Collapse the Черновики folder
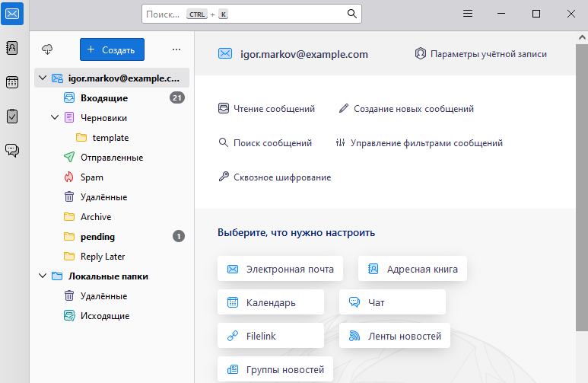The height and width of the screenshot is (383, 588). click(55, 118)
